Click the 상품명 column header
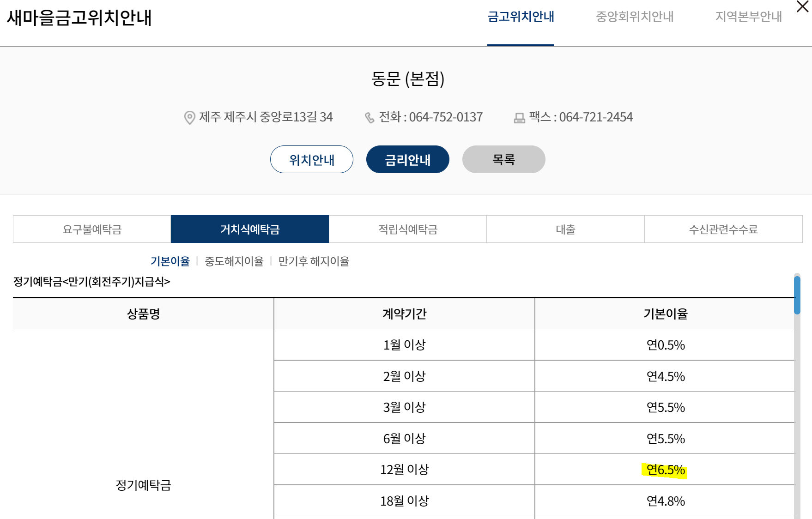This screenshot has height=519, width=812. pos(143,314)
